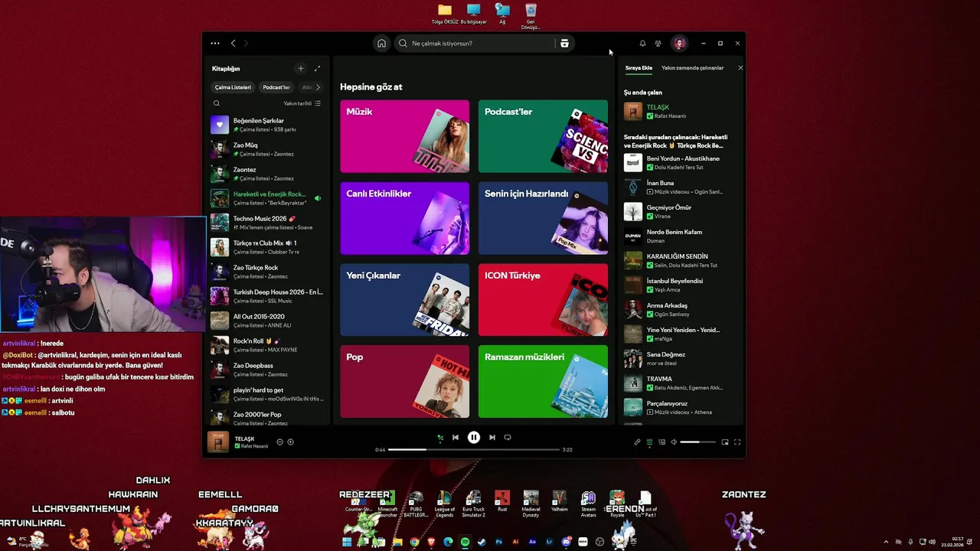This screenshot has width=980, height=551.
Task: Open 'Türkçe TR Club Mix' playlist
Action: tap(267, 247)
